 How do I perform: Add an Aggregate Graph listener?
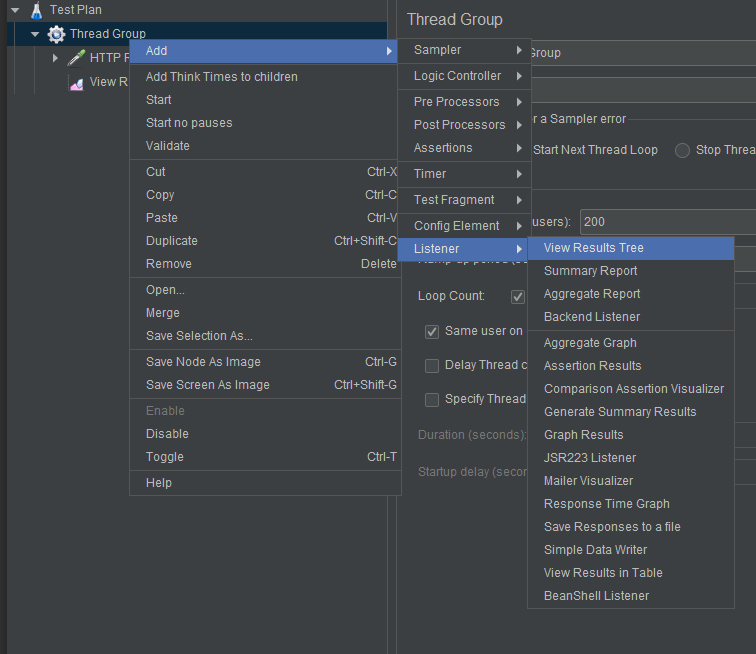point(631,343)
